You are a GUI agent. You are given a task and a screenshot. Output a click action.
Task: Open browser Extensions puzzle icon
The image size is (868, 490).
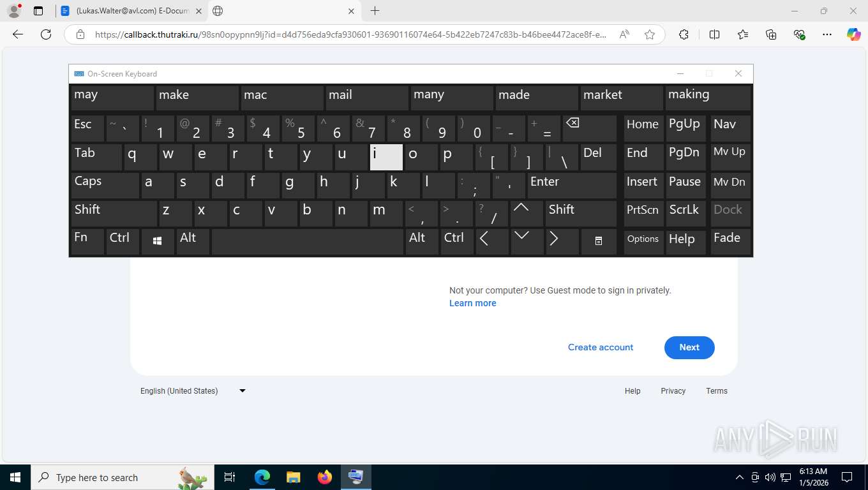pyautogui.click(x=684, y=34)
